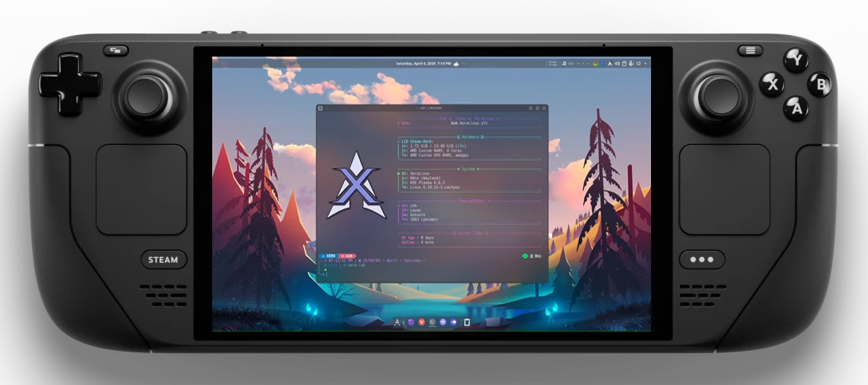Open the light purple dock app icon

[443, 322]
